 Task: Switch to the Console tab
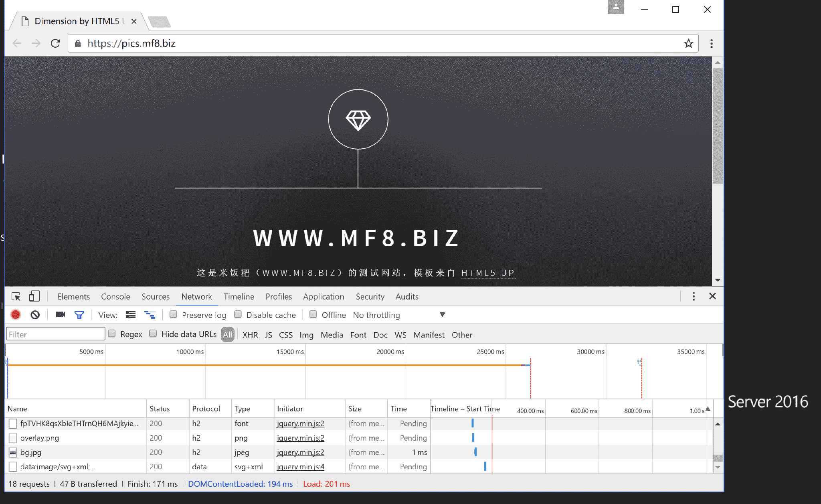(115, 296)
